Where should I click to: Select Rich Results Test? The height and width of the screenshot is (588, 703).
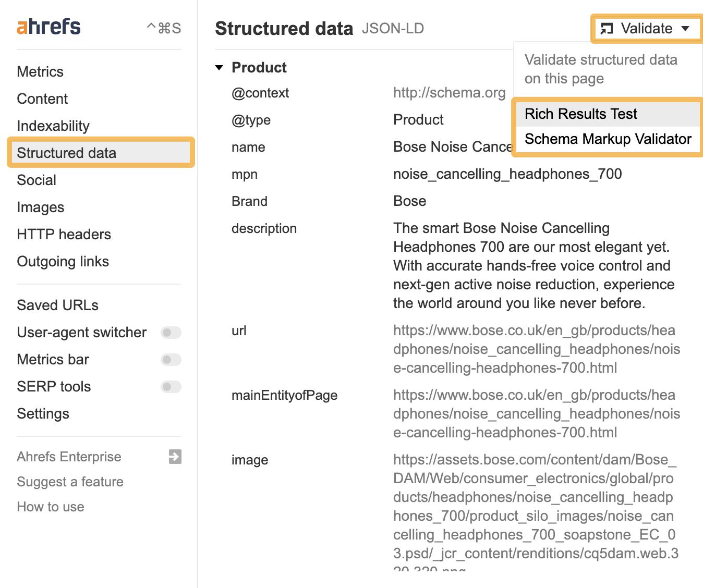tap(581, 114)
